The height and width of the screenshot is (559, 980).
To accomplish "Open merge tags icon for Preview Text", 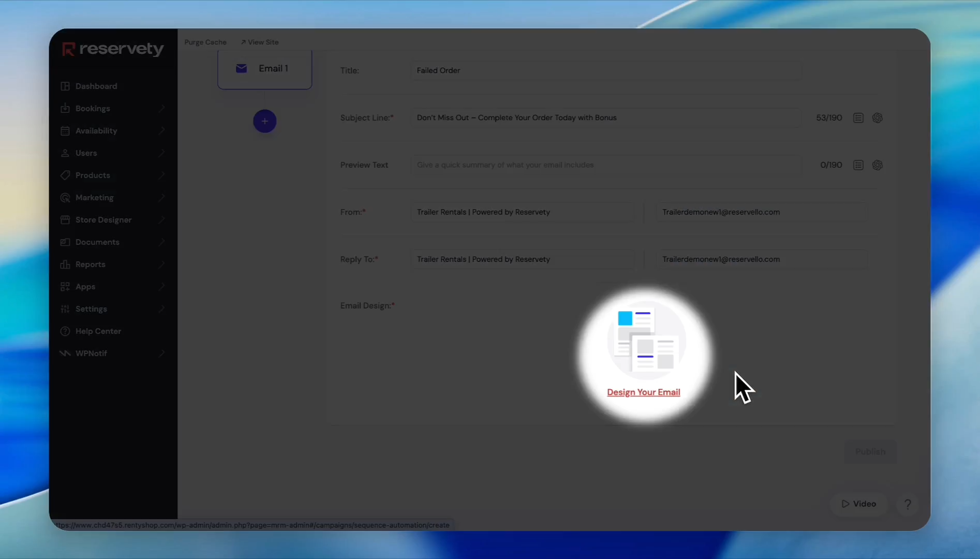I will [858, 165].
